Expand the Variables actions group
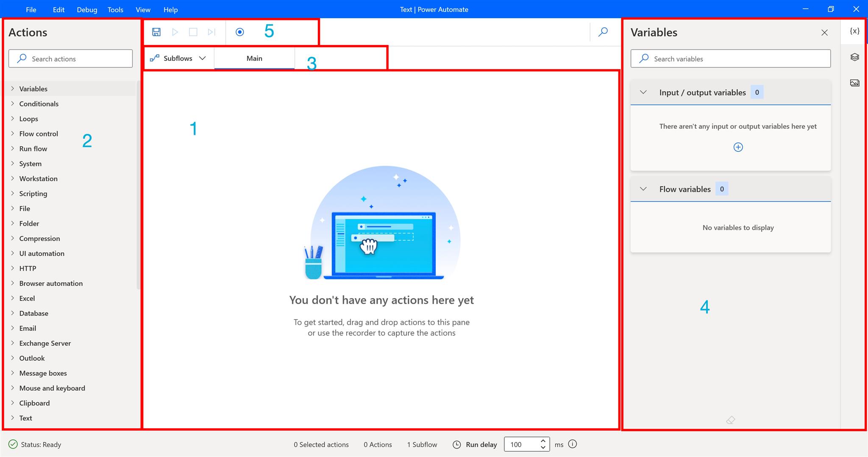The image size is (868, 457). [13, 89]
